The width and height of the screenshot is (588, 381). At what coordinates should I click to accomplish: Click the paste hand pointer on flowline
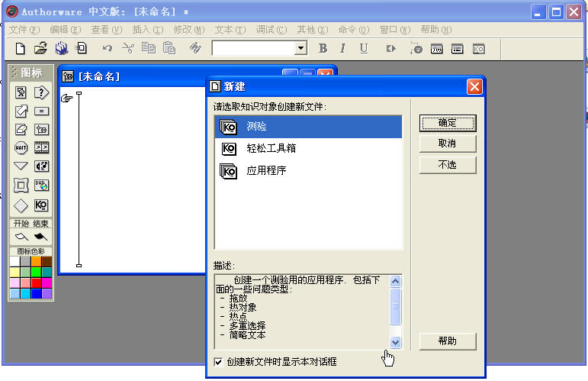click(67, 98)
